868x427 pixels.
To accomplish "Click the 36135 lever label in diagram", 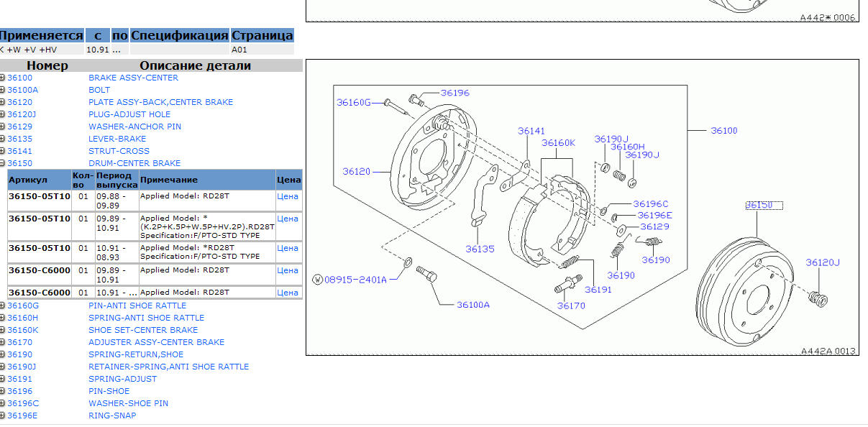I will click(x=480, y=249).
